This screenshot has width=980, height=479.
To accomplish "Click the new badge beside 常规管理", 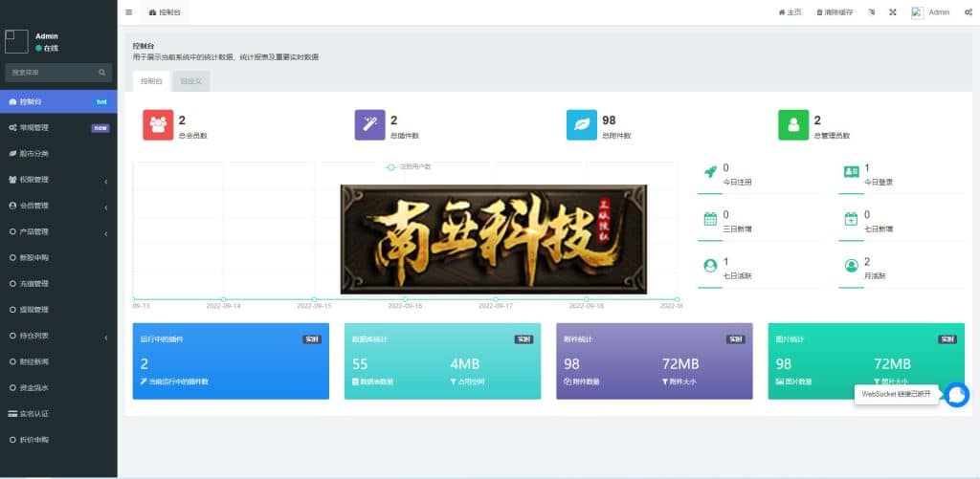I will pos(100,128).
